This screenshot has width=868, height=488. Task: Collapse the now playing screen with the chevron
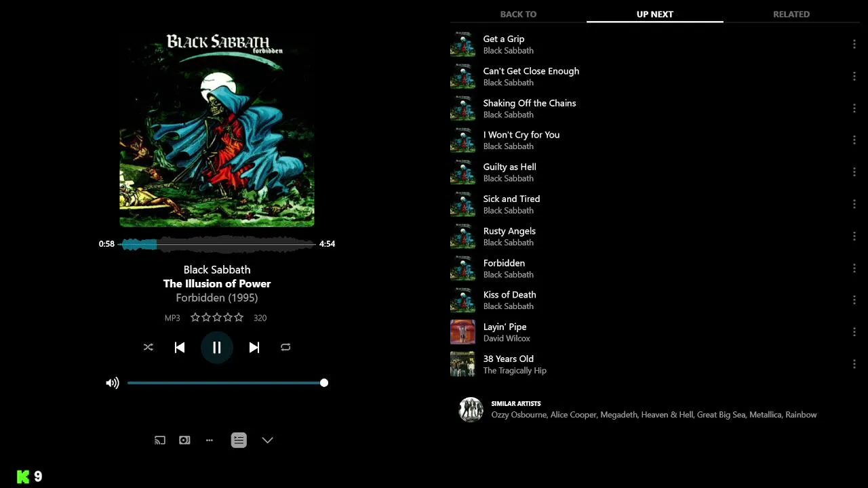coord(268,440)
